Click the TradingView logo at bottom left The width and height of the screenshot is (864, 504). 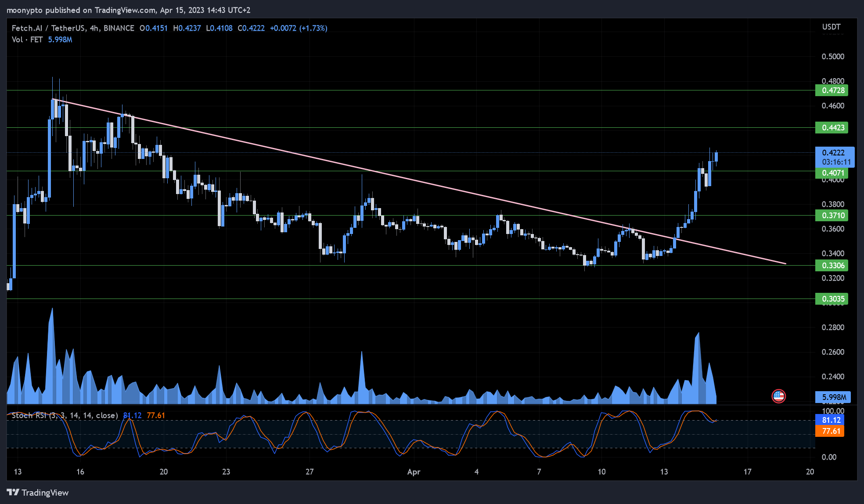[38, 493]
